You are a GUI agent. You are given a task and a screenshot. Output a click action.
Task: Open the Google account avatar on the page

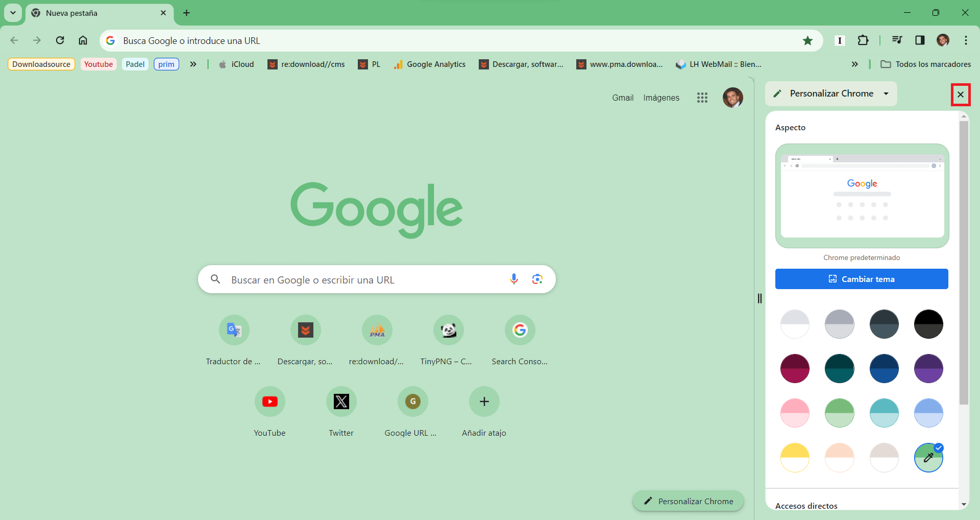coord(732,98)
